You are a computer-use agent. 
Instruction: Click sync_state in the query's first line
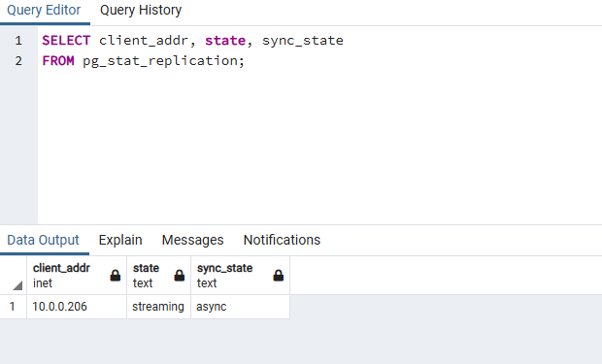(303, 41)
